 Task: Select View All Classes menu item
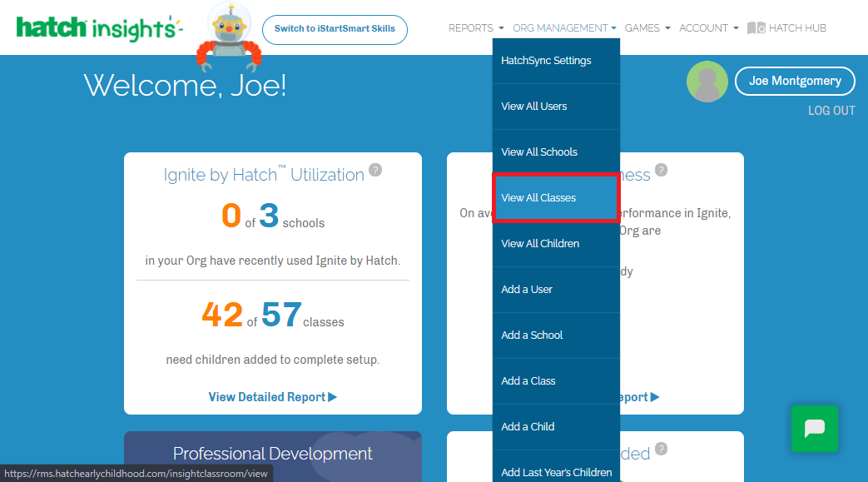point(555,198)
